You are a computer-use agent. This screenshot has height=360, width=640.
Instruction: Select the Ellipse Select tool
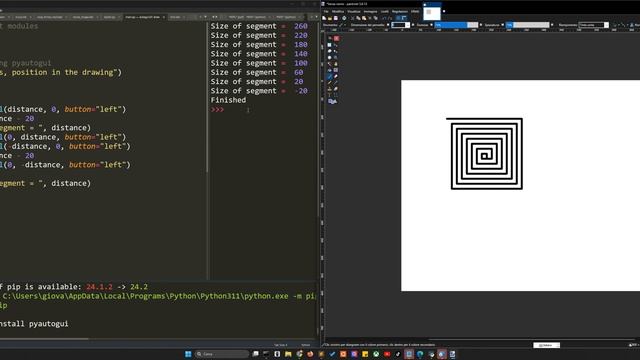329,58
